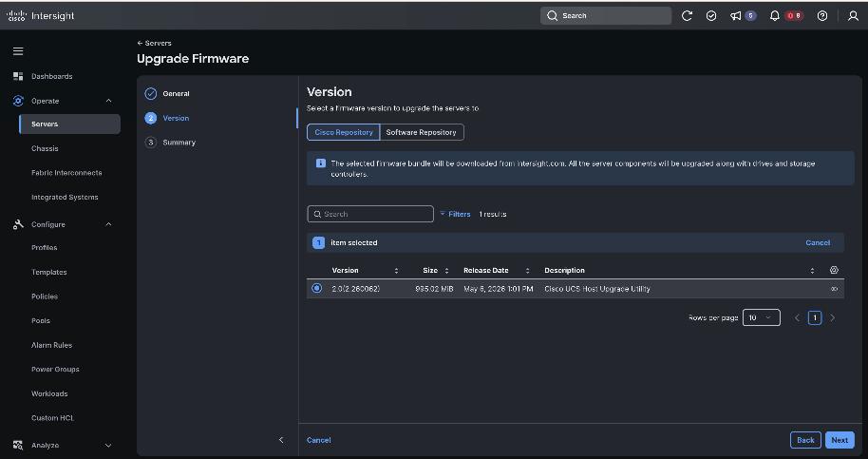Image resolution: width=868 pixels, height=459 pixels.
Task: Open Alarm Rules in sidebar
Action: tap(52, 345)
